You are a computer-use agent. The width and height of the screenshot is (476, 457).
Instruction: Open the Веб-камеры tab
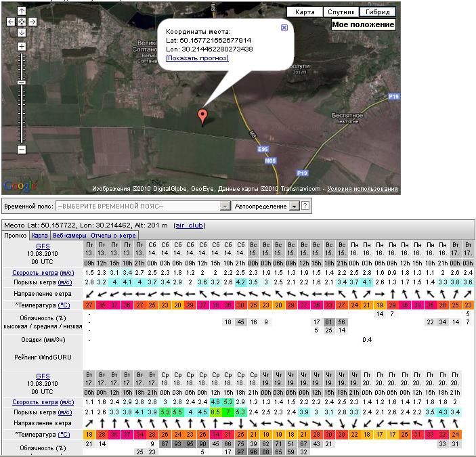coord(68,236)
